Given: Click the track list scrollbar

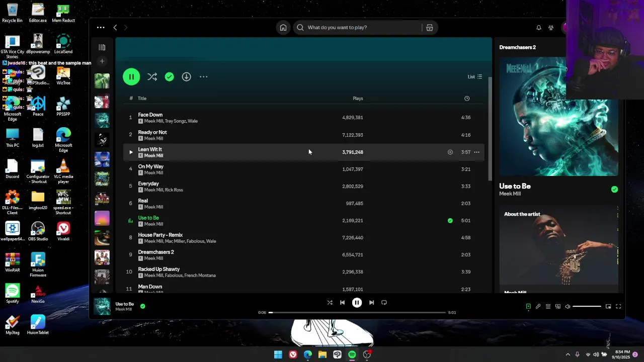Looking at the screenshot, I should (x=490, y=130).
